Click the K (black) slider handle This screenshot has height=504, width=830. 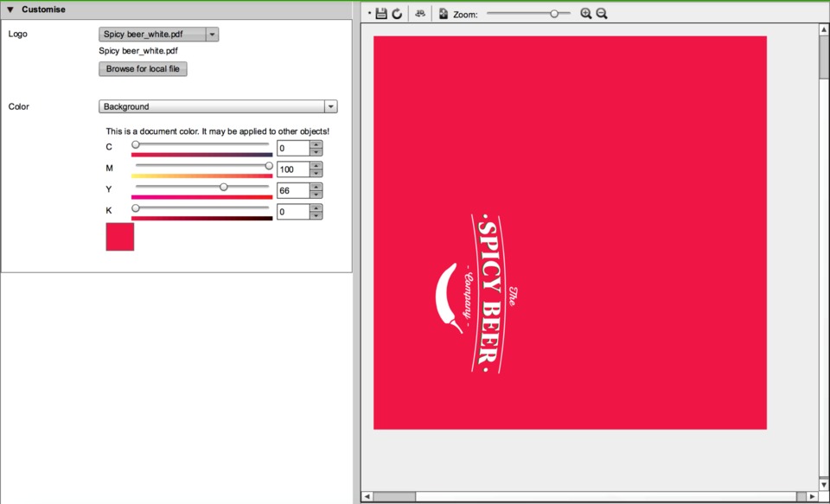(x=136, y=208)
